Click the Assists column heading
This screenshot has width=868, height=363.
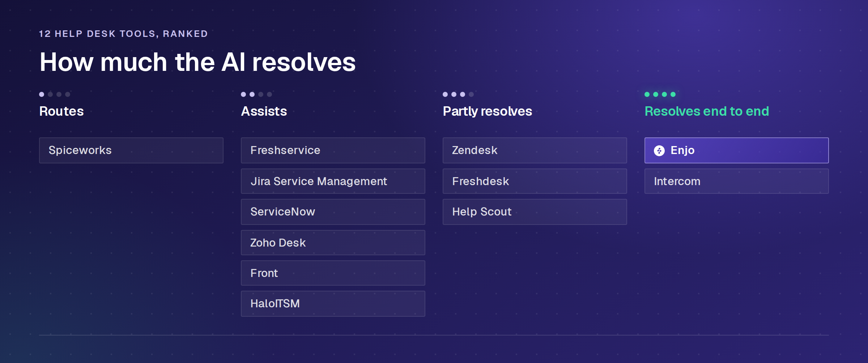coord(264,111)
